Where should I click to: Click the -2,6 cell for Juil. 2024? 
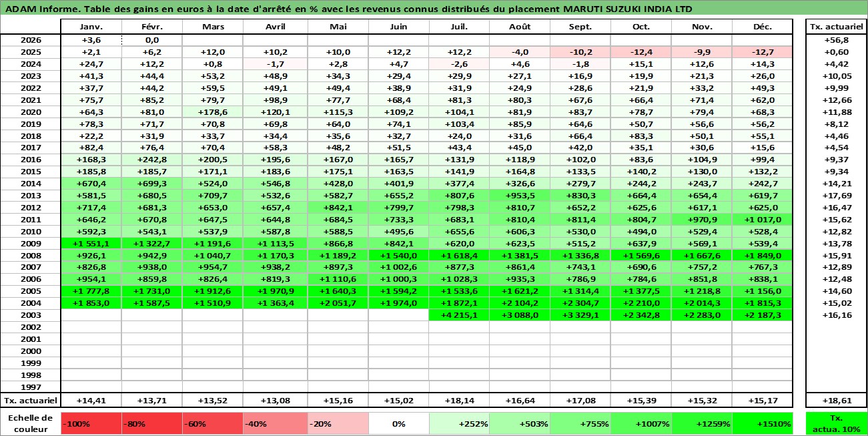tap(459, 64)
